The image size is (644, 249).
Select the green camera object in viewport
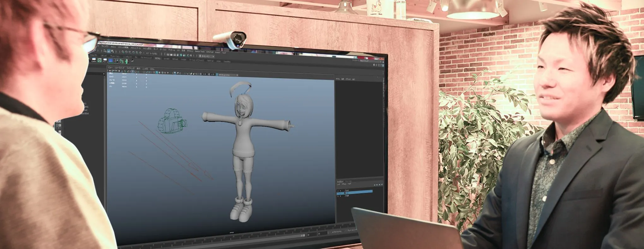(172, 121)
